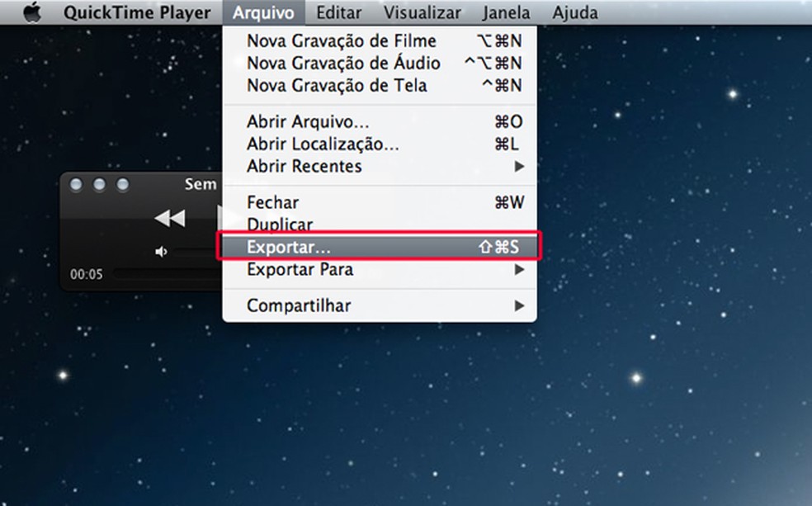Image resolution: width=812 pixels, height=506 pixels.
Task: Close the player window
Action: (x=76, y=184)
